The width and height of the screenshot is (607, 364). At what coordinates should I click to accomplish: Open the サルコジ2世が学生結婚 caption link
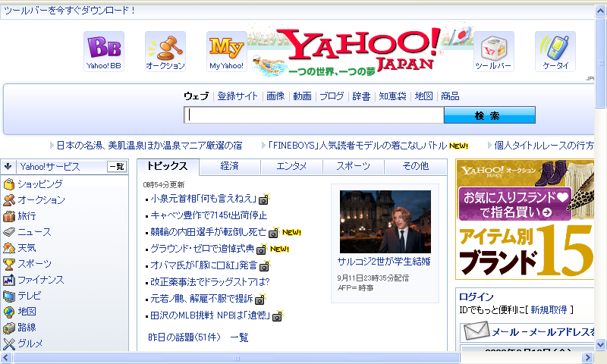pos(384,262)
